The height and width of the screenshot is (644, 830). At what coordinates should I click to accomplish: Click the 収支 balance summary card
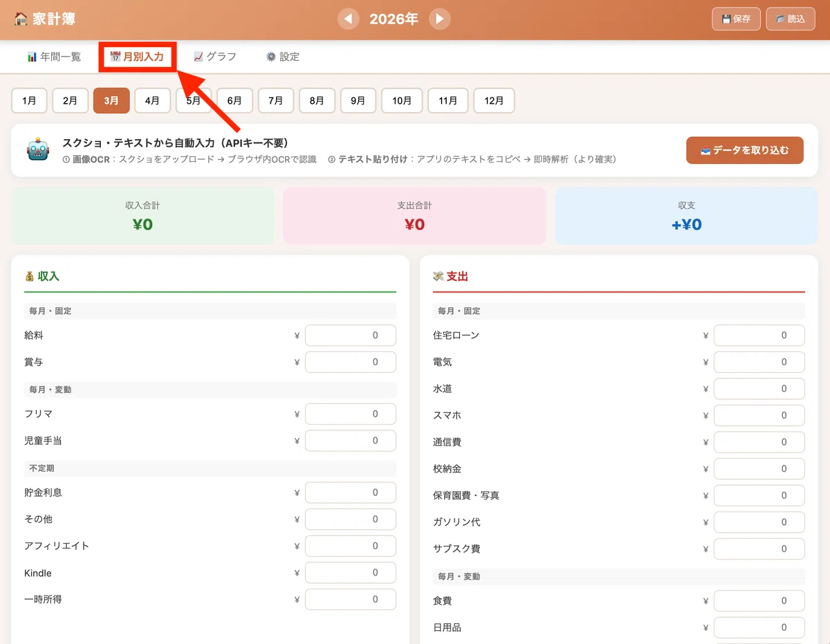coord(687,216)
